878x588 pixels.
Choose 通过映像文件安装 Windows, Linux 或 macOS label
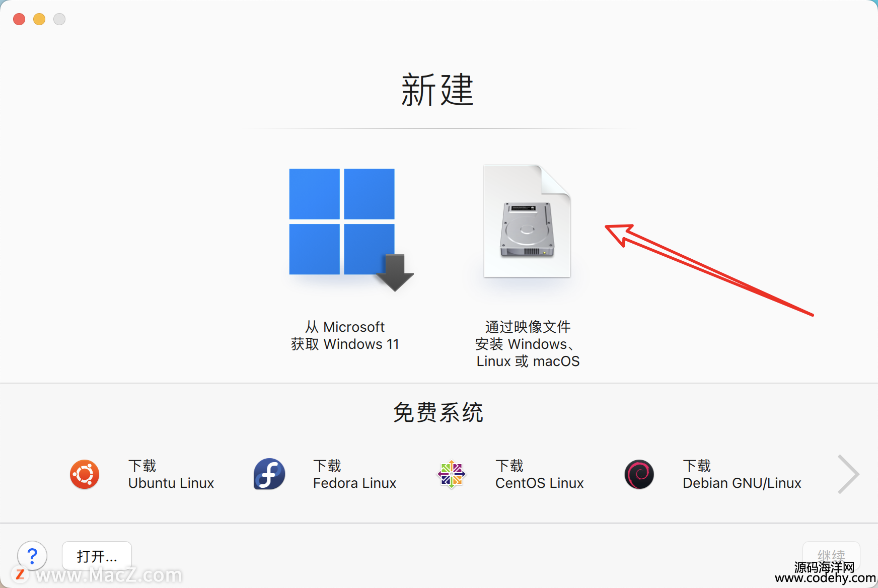[x=528, y=344]
